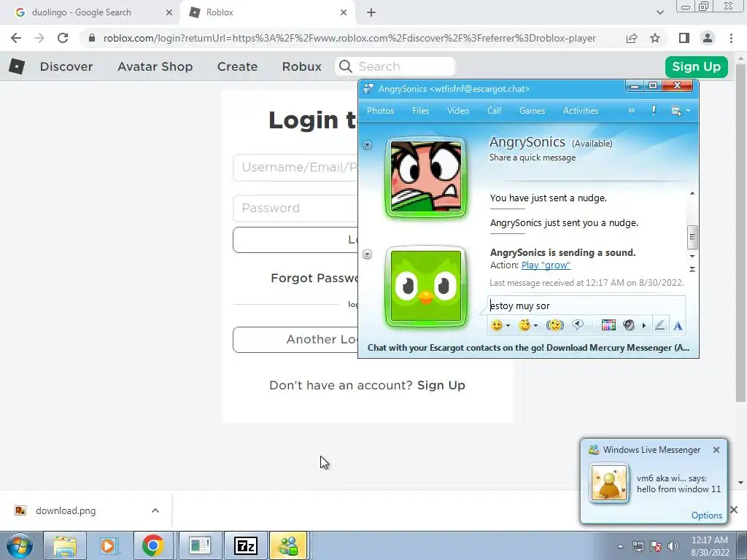Open Photos in Messenger toolbar
The width and height of the screenshot is (747, 560).
point(380,111)
